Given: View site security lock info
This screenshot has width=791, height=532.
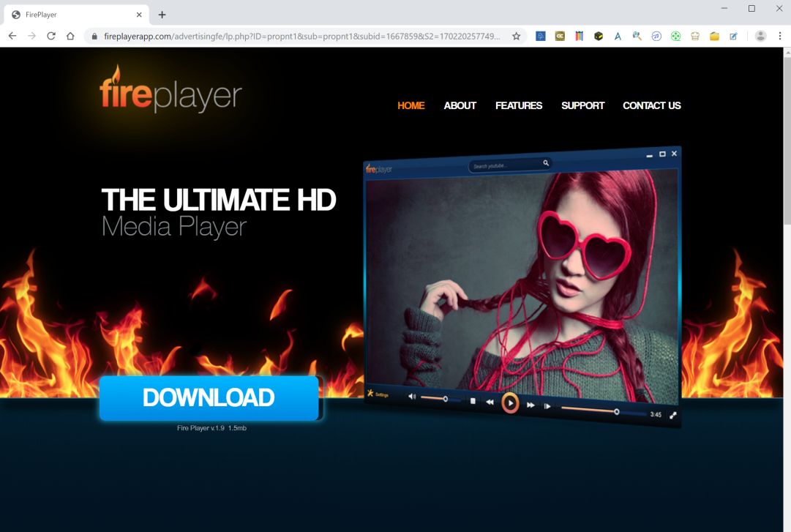Looking at the screenshot, I should (94, 37).
